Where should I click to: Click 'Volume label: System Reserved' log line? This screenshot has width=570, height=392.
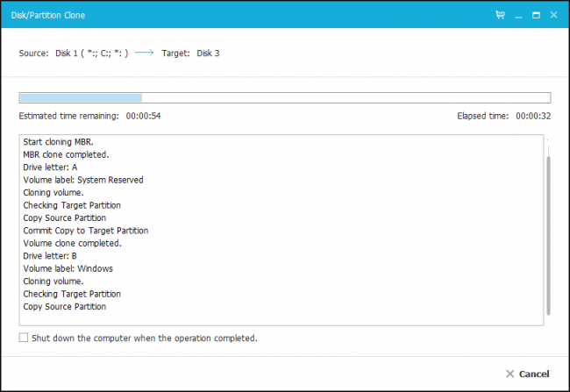pos(83,180)
